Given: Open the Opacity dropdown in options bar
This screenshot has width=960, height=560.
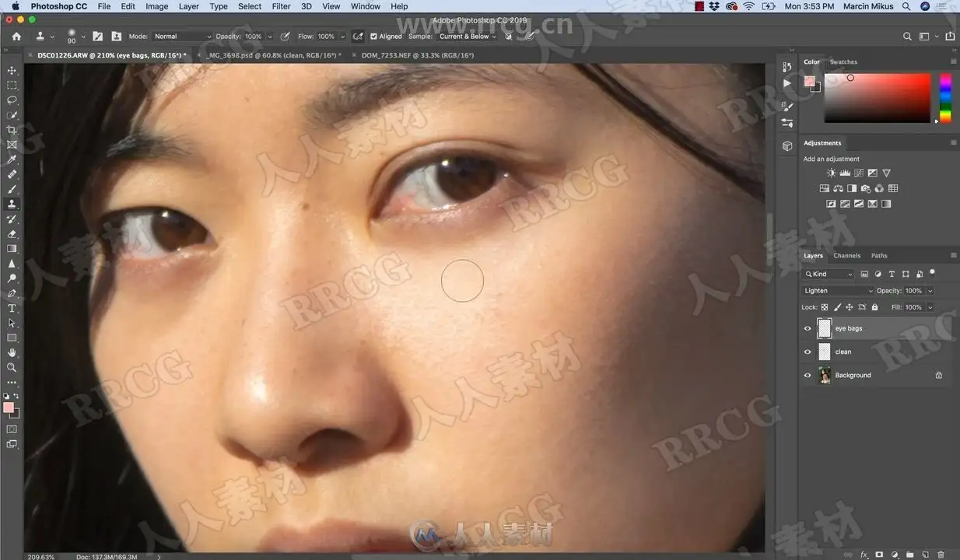Looking at the screenshot, I should click(270, 37).
